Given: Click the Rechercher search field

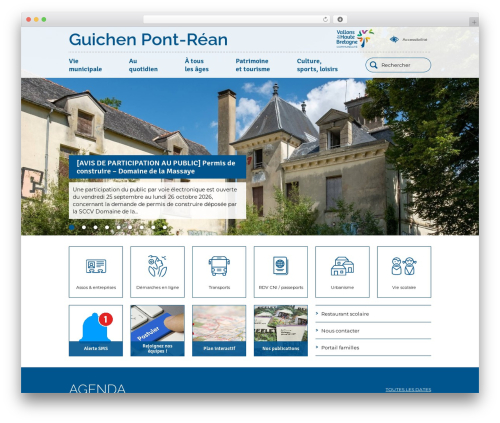Looking at the screenshot, I should 398,65.
